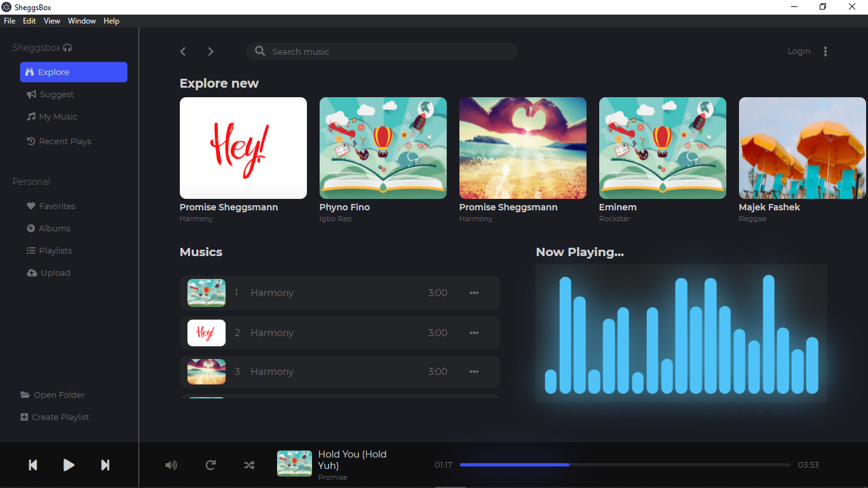The width and height of the screenshot is (868, 488).
Task: Click the Search music field
Action: click(x=382, y=51)
